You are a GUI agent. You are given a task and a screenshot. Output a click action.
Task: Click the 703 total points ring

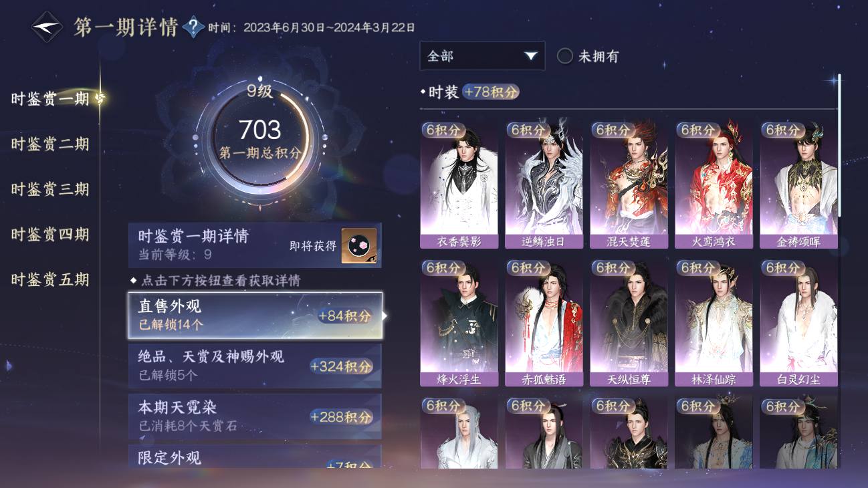(x=259, y=138)
